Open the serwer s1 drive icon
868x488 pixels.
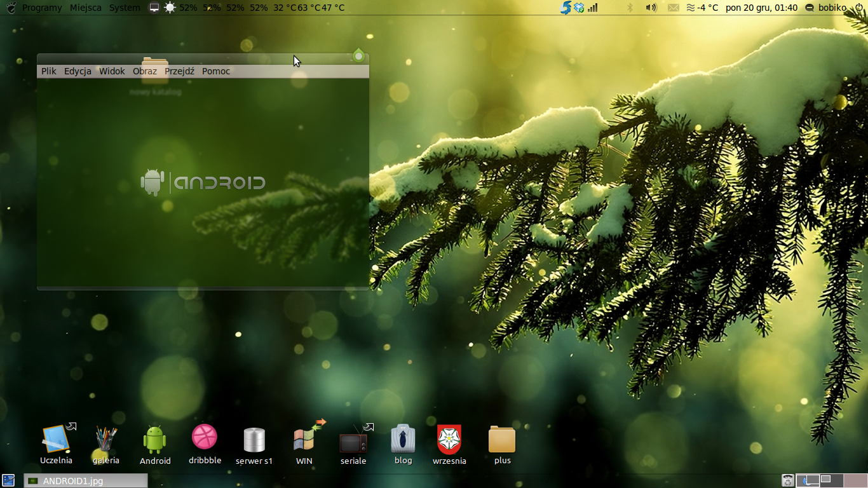coord(254,440)
